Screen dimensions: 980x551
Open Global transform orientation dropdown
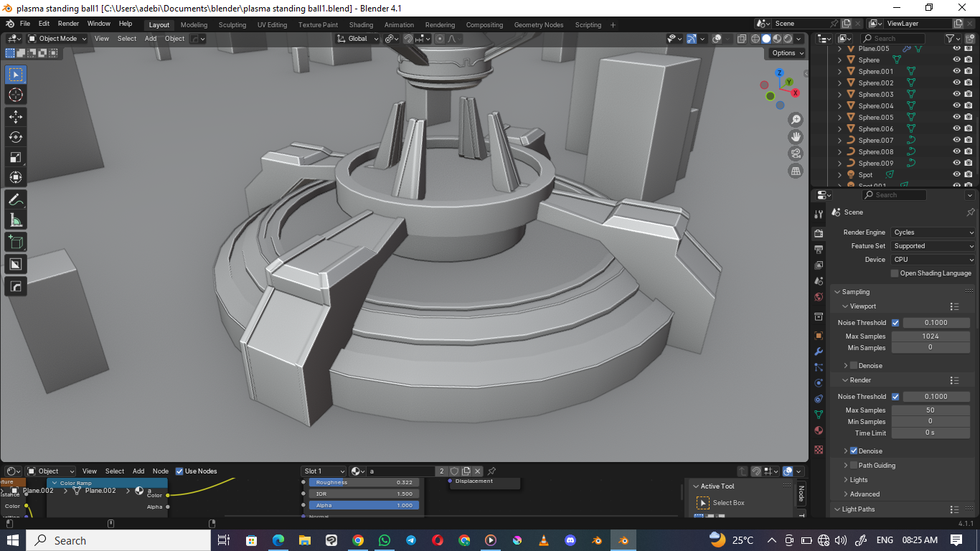coord(358,39)
